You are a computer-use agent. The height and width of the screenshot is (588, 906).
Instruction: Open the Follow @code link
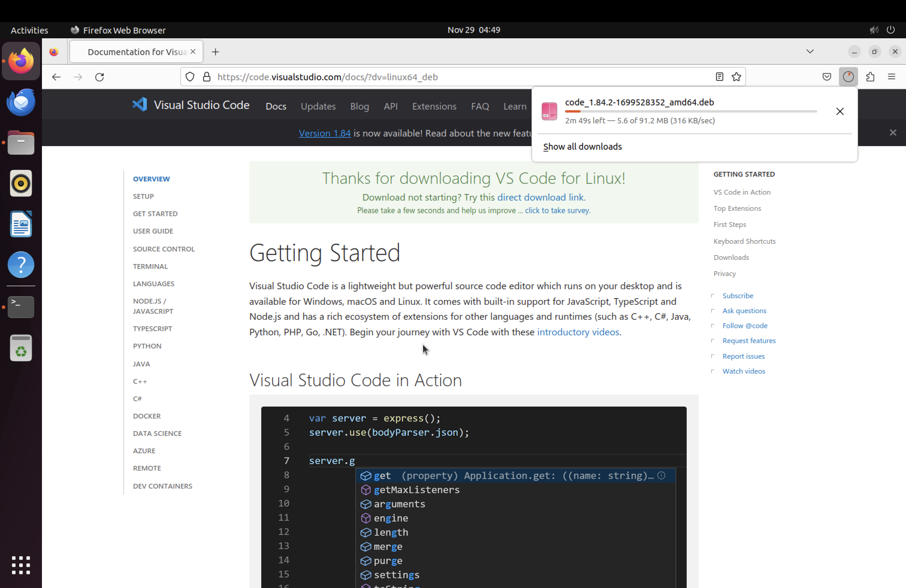(x=745, y=325)
